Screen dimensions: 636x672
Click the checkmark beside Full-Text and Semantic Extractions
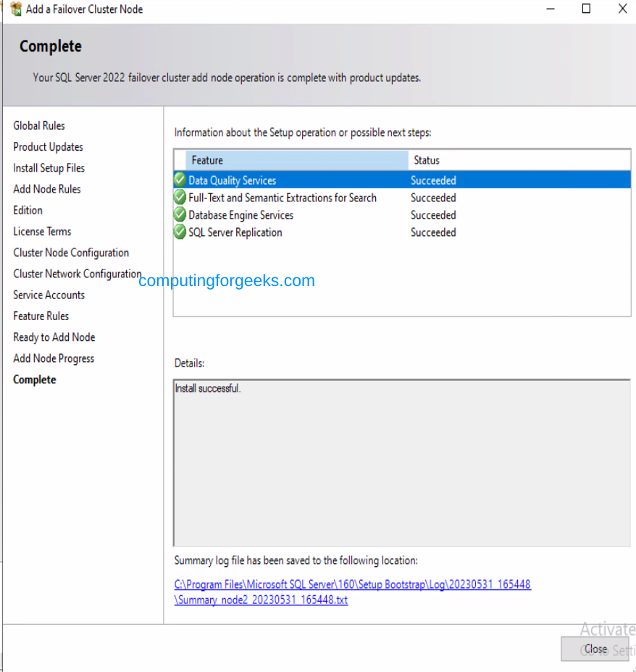click(179, 198)
